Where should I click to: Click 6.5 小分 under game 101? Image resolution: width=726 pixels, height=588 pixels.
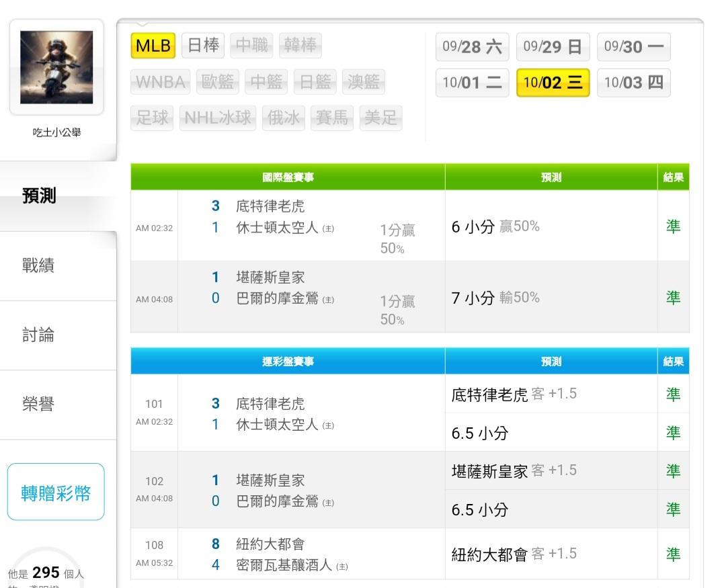click(x=480, y=433)
